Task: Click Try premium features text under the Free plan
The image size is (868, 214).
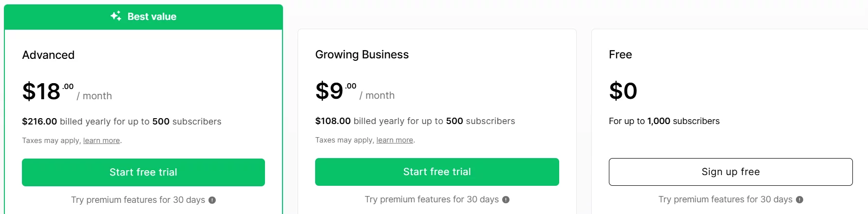Action: (x=725, y=199)
